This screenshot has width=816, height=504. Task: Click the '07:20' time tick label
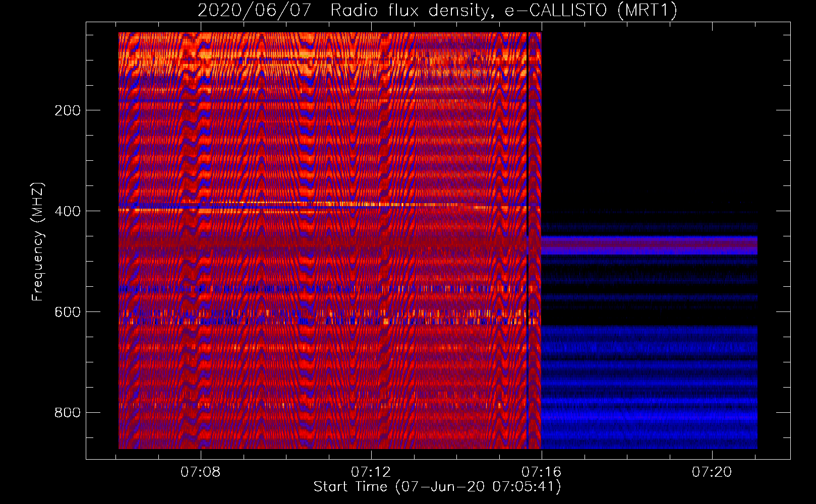[712, 472]
